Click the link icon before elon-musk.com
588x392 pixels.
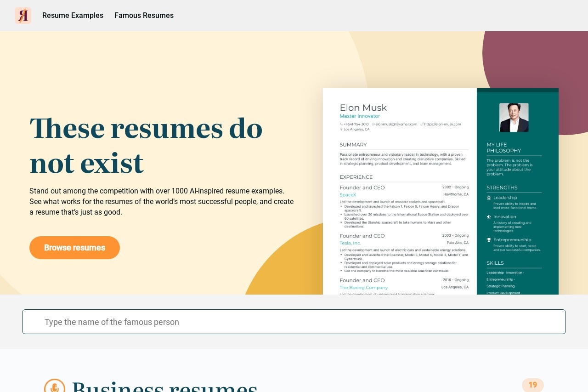tap(421, 124)
